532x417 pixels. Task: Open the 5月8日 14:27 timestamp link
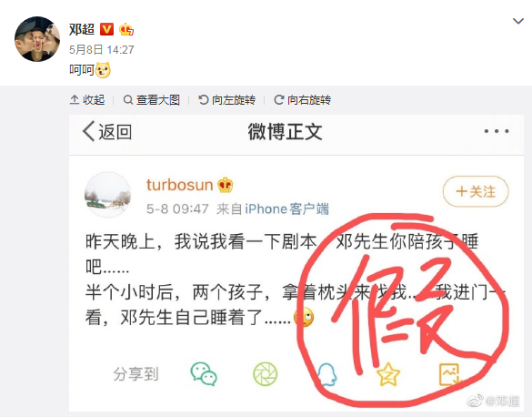click(102, 50)
